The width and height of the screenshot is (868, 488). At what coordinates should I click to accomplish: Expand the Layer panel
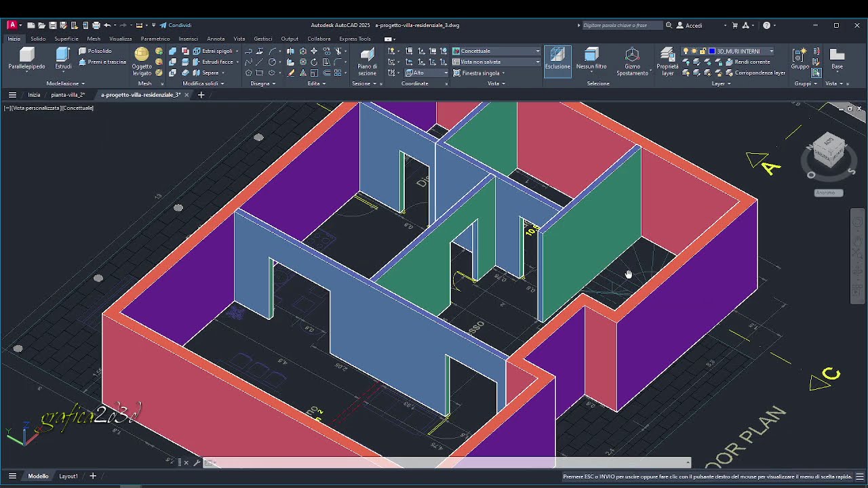[x=721, y=83]
